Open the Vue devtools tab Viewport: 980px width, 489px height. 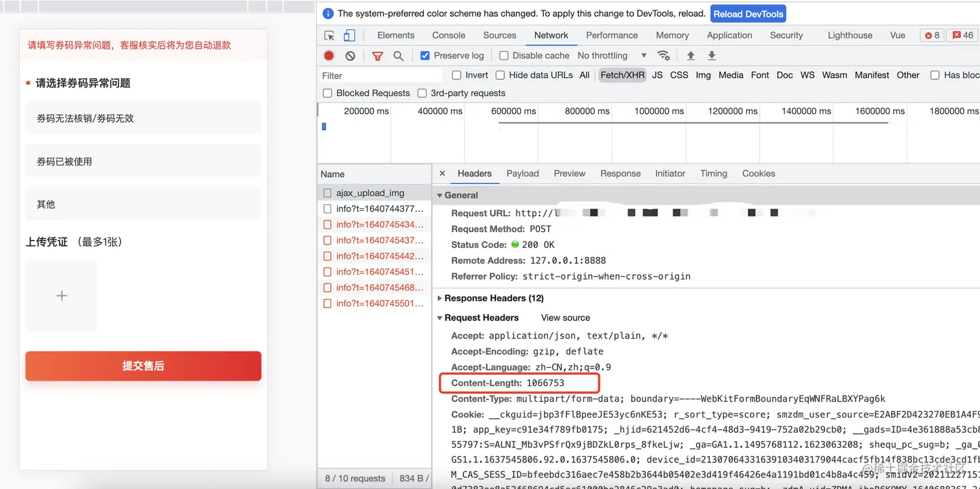(898, 36)
